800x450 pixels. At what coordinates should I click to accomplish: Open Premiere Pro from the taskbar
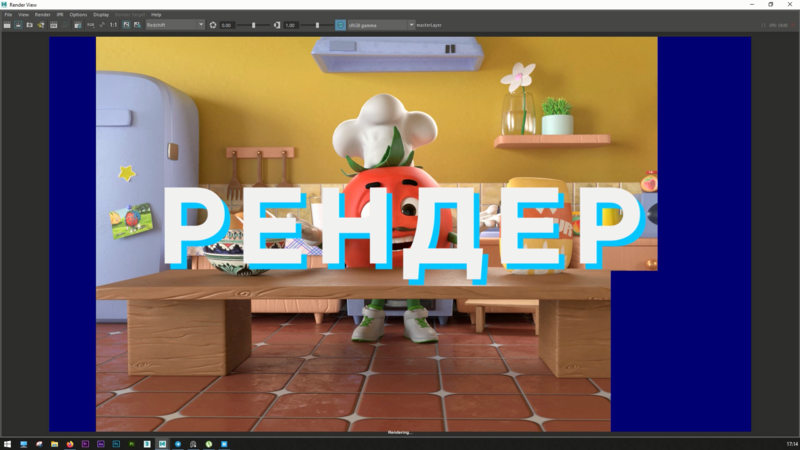(85, 444)
